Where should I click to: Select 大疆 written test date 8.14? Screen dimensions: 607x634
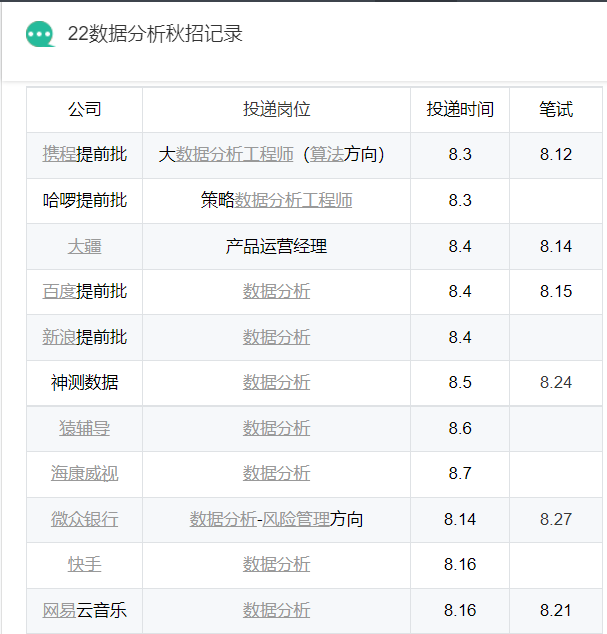pyautogui.click(x=556, y=246)
